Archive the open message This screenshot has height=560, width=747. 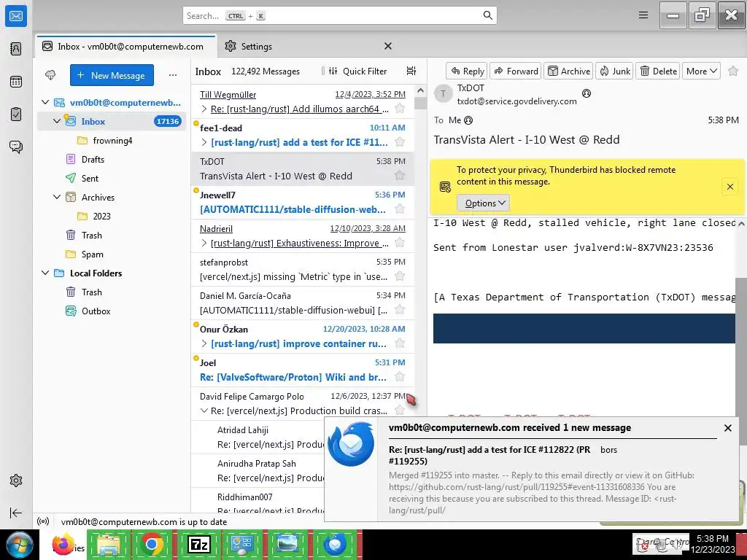point(568,71)
